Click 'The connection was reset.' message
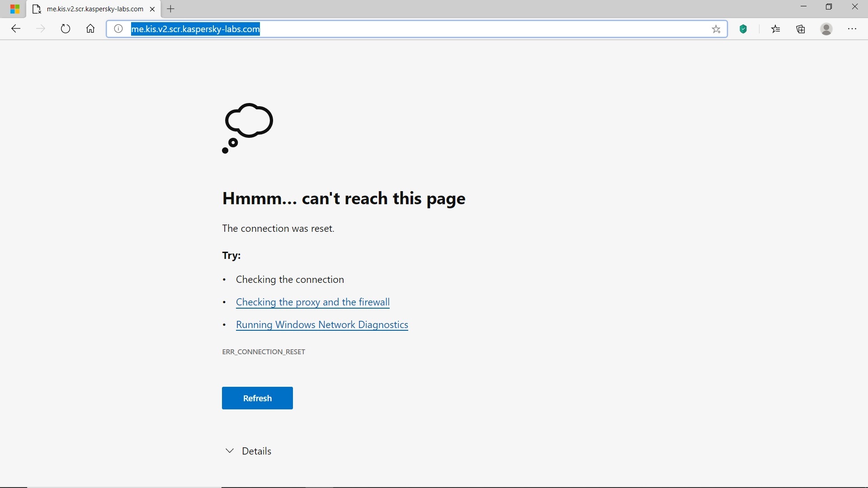The image size is (868, 488). point(278,229)
